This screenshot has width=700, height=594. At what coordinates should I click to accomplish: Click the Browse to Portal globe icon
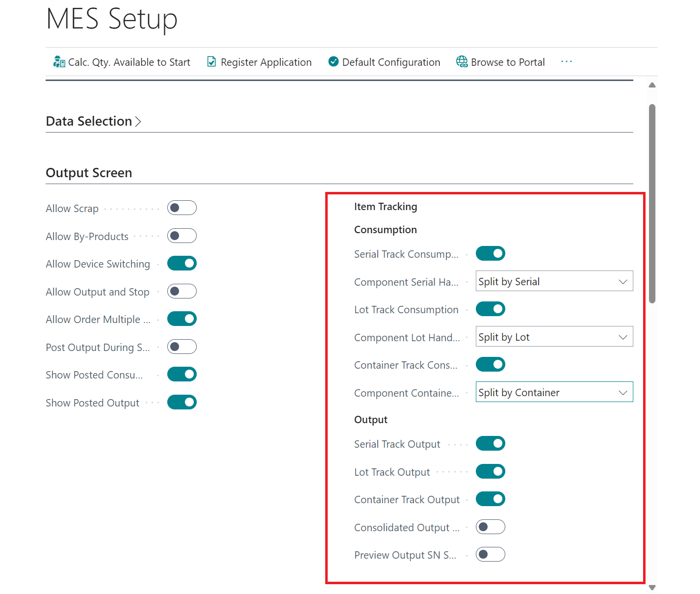(462, 61)
